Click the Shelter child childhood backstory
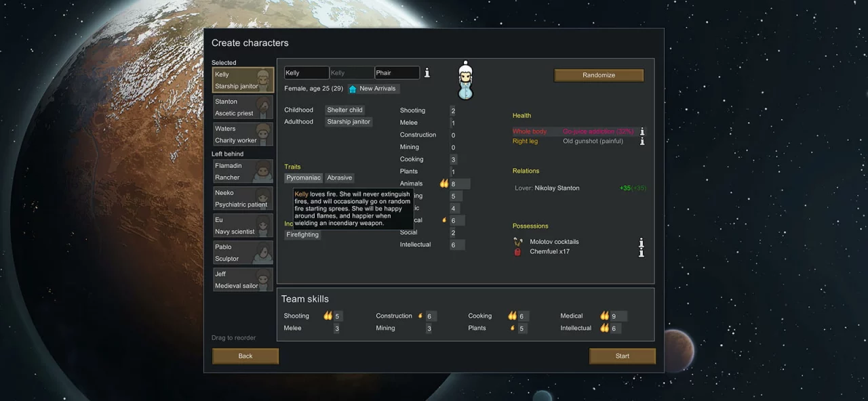The height and width of the screenshot is (401, 868). [345, 110]
